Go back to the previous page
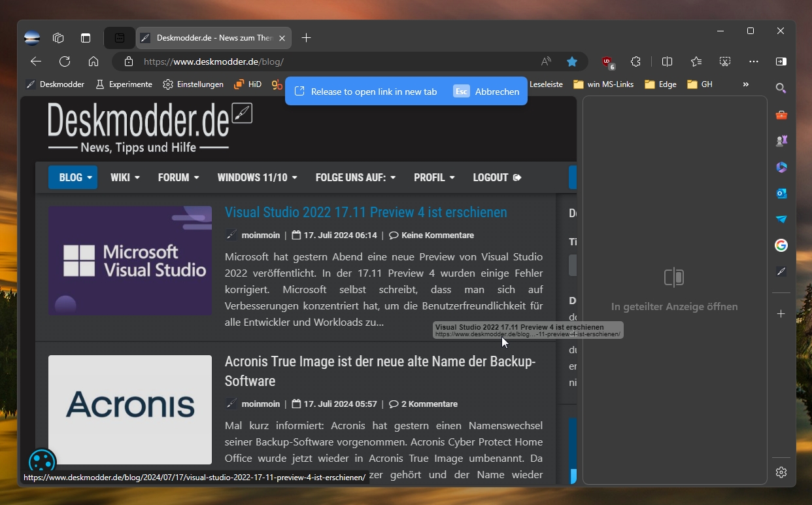This screenshot has height=505, width=812. click(x=36, y=61)
